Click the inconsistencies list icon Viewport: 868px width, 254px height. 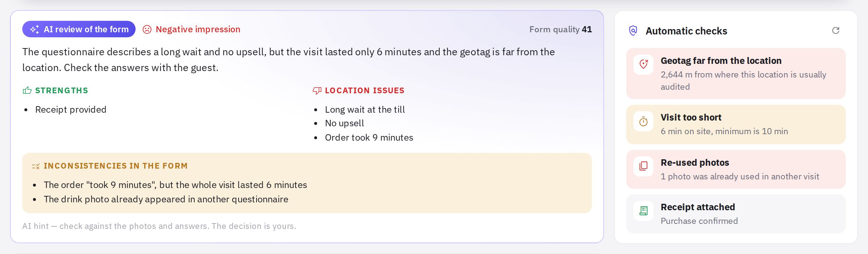tap(36, 166)
